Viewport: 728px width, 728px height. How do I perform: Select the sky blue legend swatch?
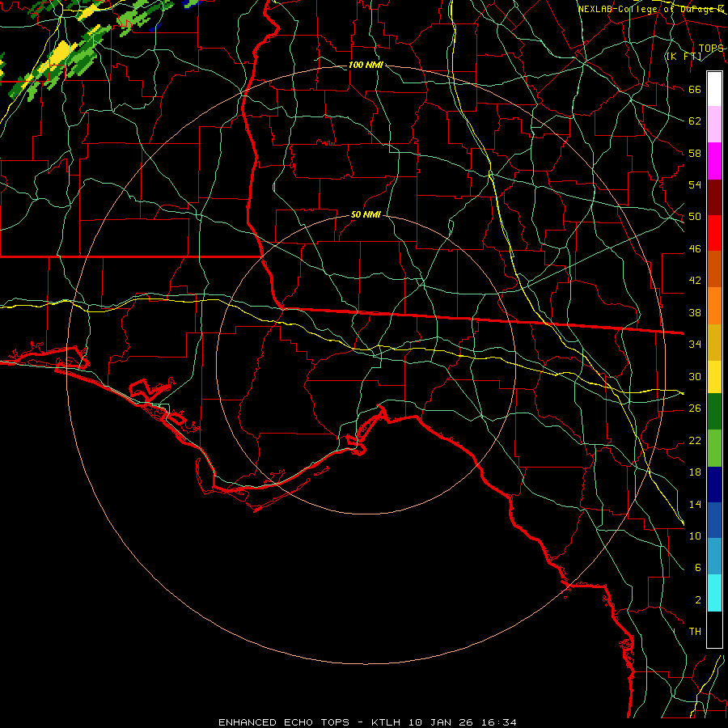click(714, 557)
